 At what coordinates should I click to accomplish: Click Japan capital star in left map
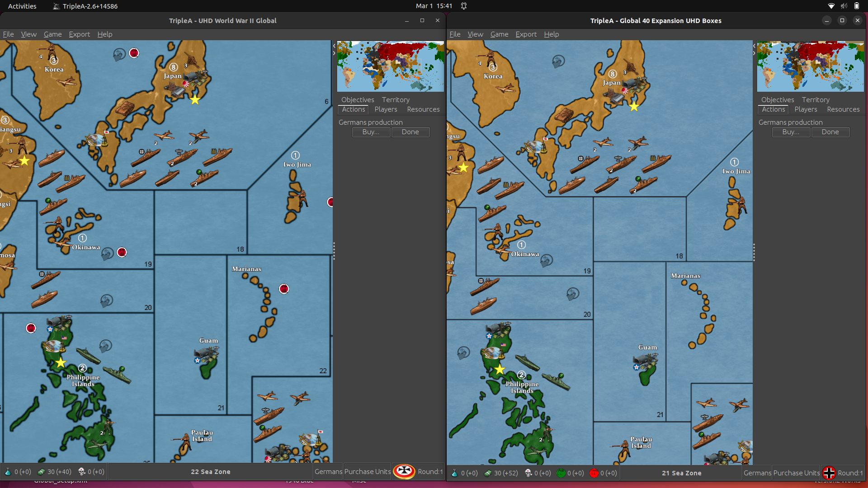pos(195,100)
